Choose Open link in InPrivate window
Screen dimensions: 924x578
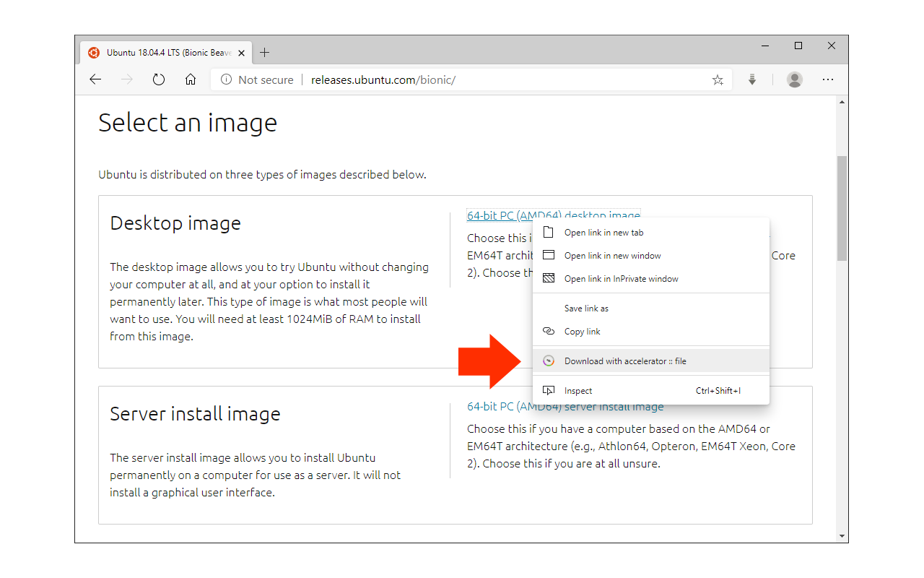[651, 279]
